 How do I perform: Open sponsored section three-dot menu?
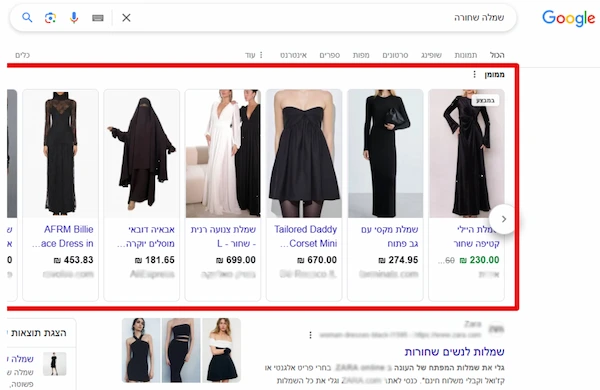point(474,74)
